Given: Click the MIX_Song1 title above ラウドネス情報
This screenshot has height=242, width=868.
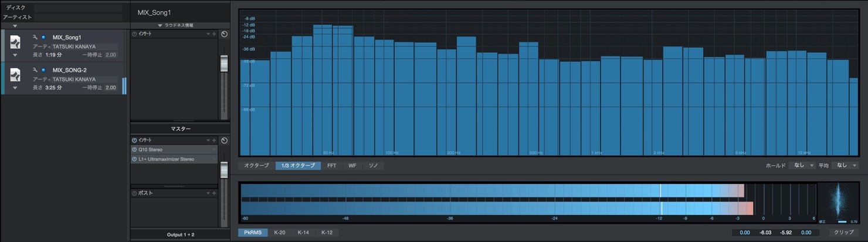Looking at the screenshot, I should point(154,12).
